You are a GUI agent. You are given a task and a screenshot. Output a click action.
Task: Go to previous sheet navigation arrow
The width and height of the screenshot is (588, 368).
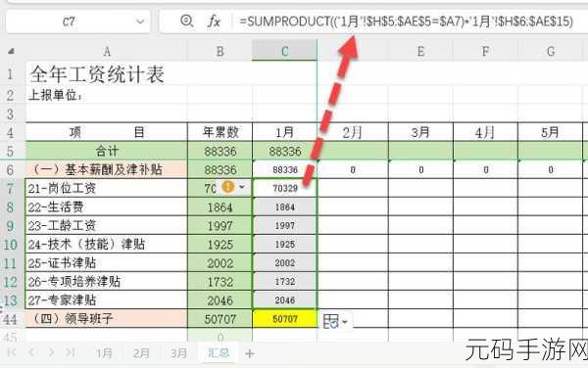[31, 352]
